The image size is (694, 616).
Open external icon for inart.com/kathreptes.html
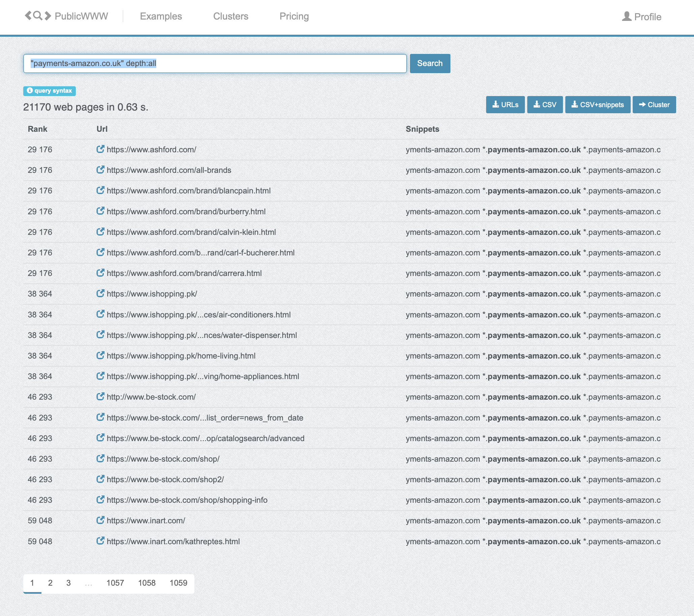100,541
